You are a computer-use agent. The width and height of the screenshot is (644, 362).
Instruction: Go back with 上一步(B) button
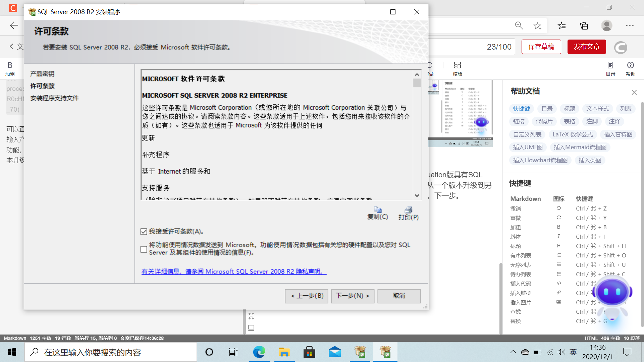tap(307, 296)
